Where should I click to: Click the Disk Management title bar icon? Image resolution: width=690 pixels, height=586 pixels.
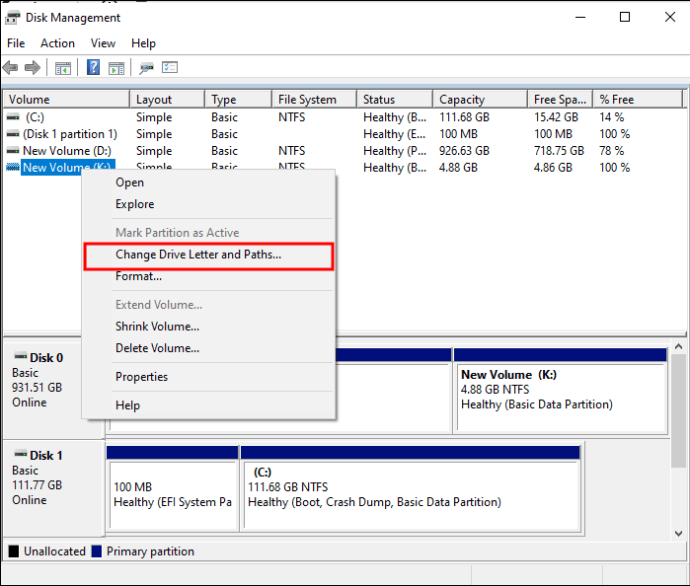pyautogui.click(x=12, y=17)
